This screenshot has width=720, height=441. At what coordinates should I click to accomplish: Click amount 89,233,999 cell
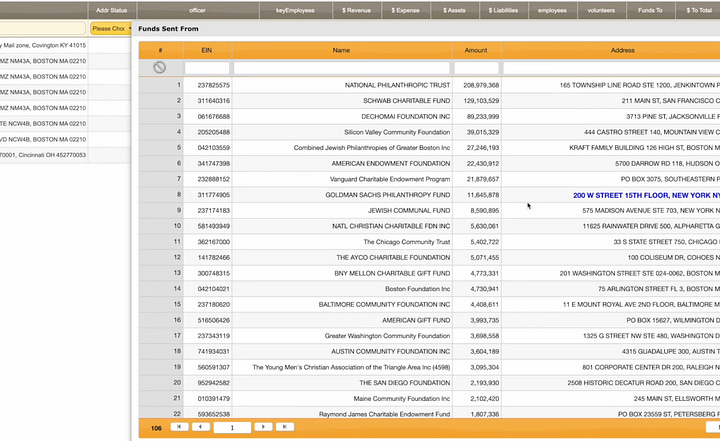pos(477,116)
